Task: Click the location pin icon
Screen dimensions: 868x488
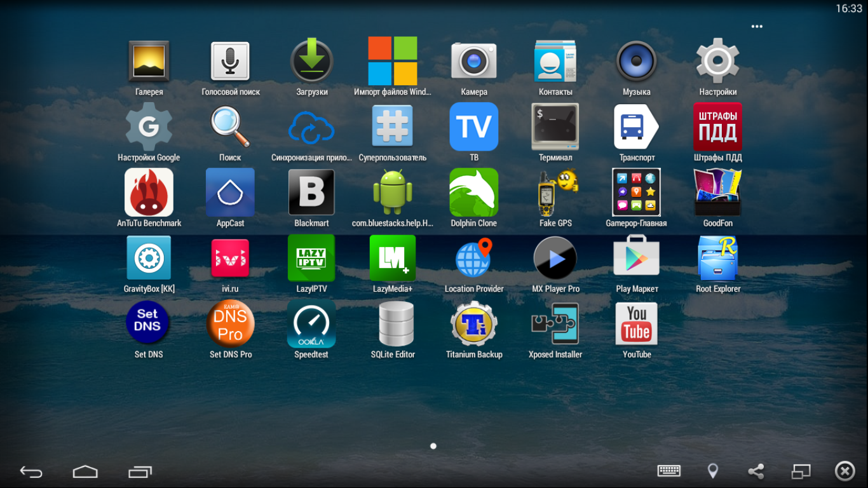Action: coord(713,471)
